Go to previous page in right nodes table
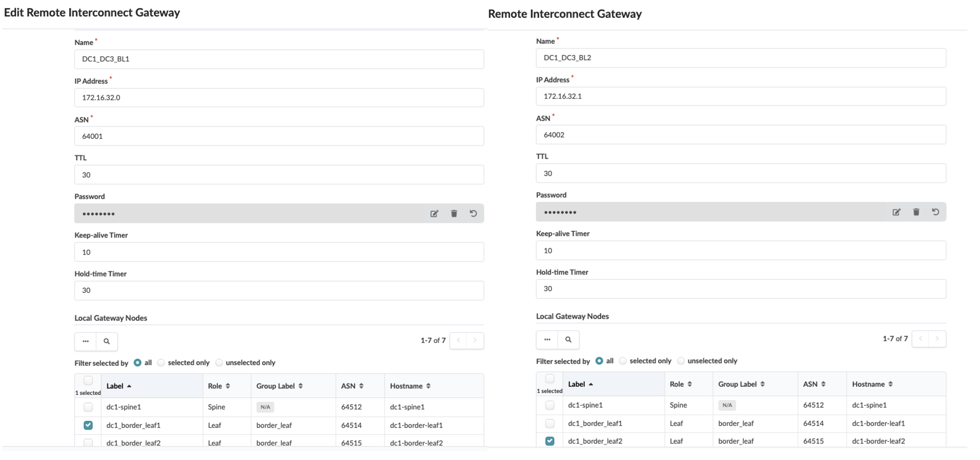This screenshot has width=980, height=460. pos(920,339)
